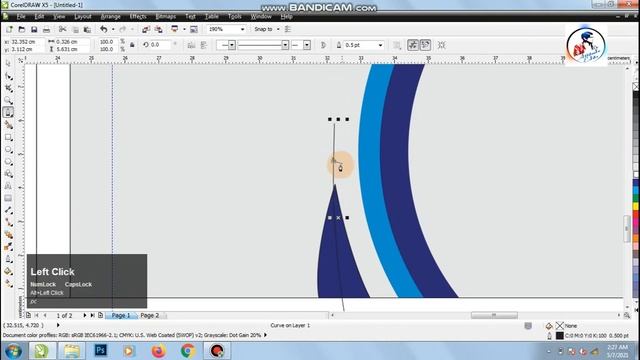Switch to the Page 1 tab
Viewport: 640px width, 360px height.
121,316
